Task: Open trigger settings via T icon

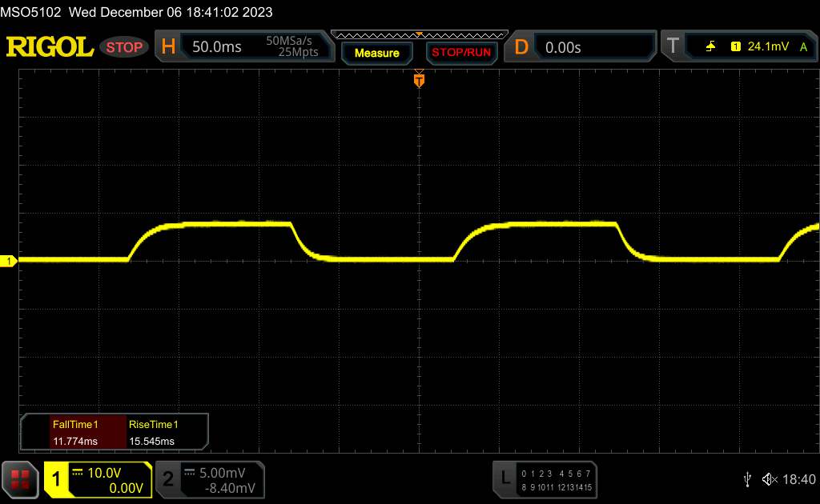Action: pyautogui.click(x=673, y=47)
